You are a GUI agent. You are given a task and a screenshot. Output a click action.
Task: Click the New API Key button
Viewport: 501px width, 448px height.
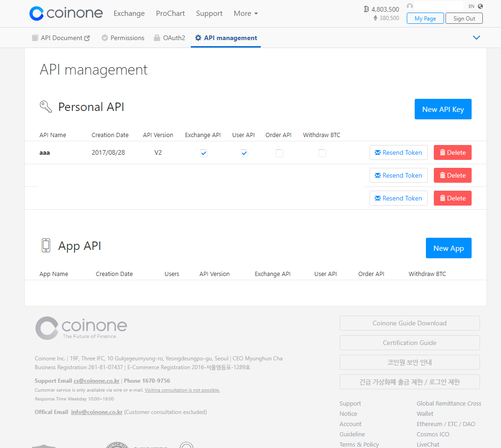click(x=443, y=109)
